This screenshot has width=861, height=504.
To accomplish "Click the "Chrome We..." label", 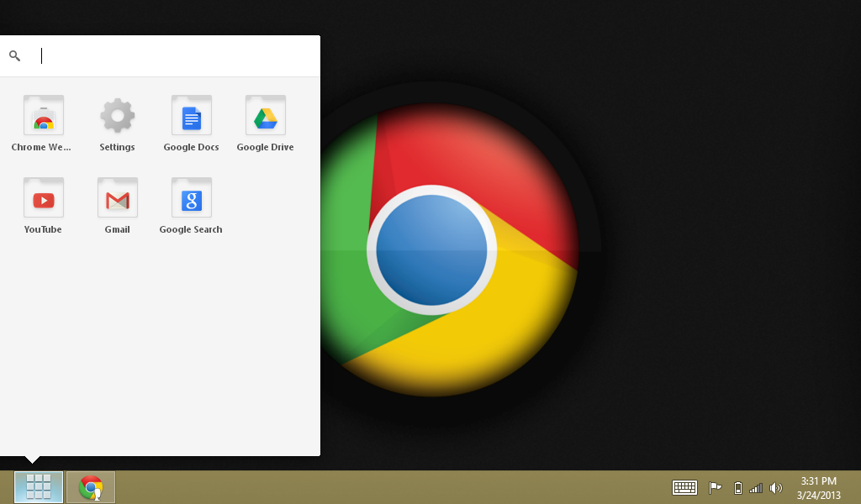I will (x=41, y=147).
